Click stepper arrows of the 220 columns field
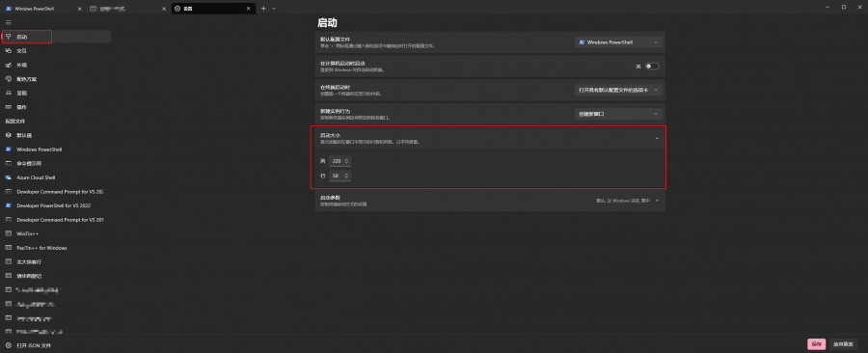 (x=346, y=161)
